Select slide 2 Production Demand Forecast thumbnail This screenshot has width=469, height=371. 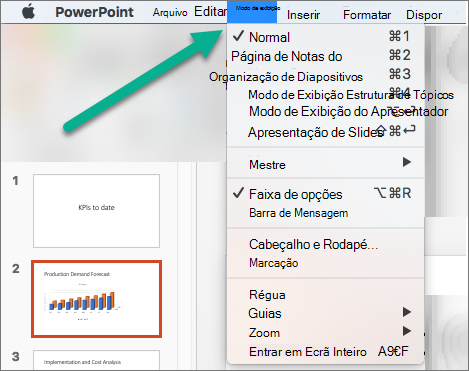(96, 299)
